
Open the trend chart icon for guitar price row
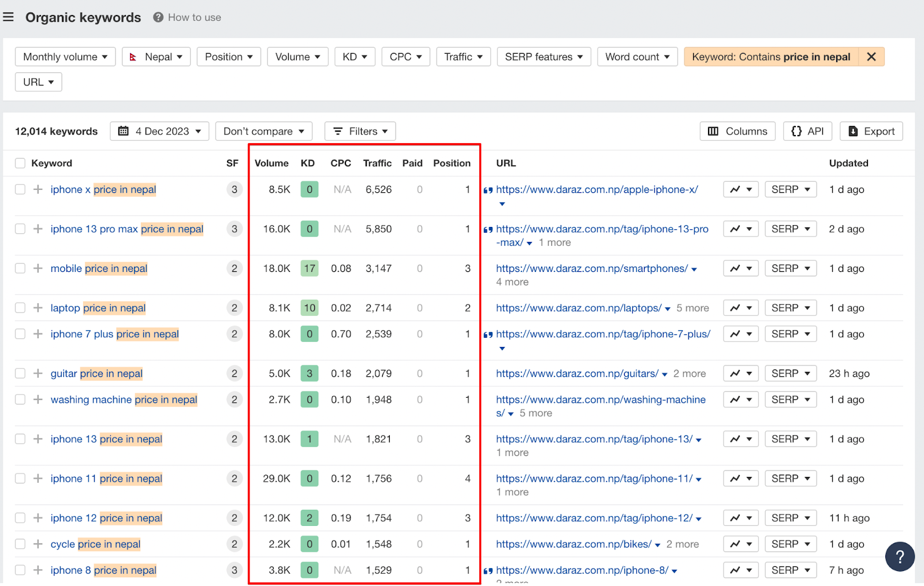point(741,374)
